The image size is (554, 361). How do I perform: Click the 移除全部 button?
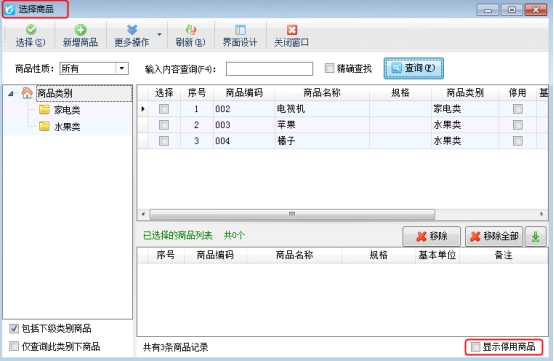click(494, 236)
